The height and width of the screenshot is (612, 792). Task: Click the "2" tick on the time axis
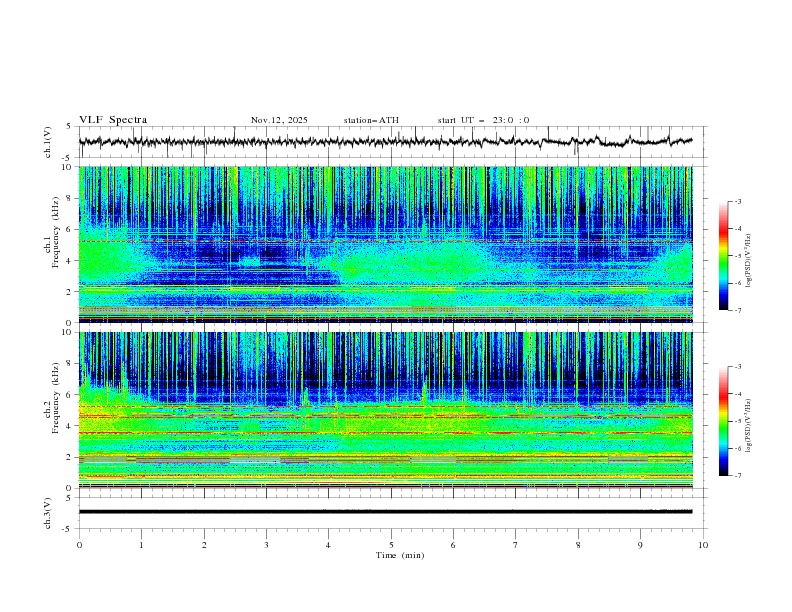204,545
